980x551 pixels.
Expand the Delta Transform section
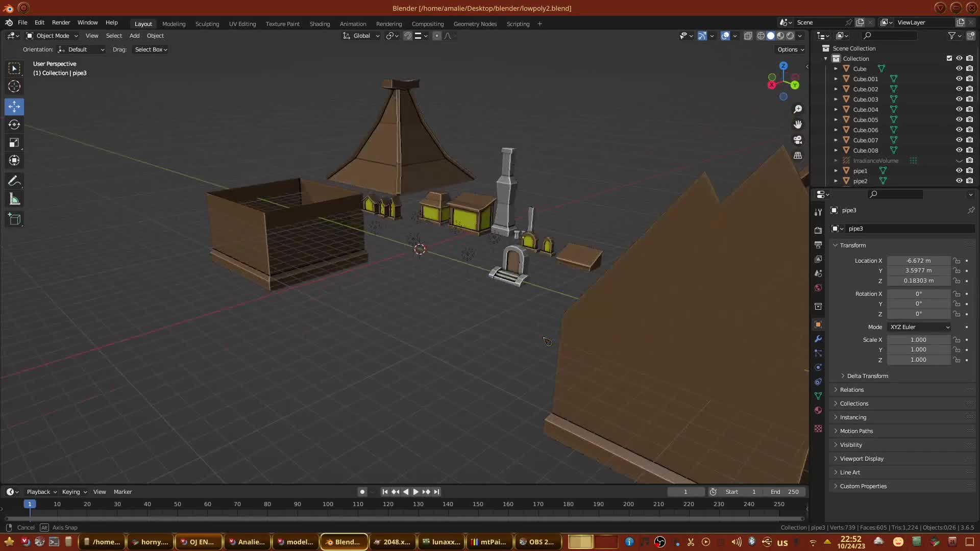pos(867,376)
